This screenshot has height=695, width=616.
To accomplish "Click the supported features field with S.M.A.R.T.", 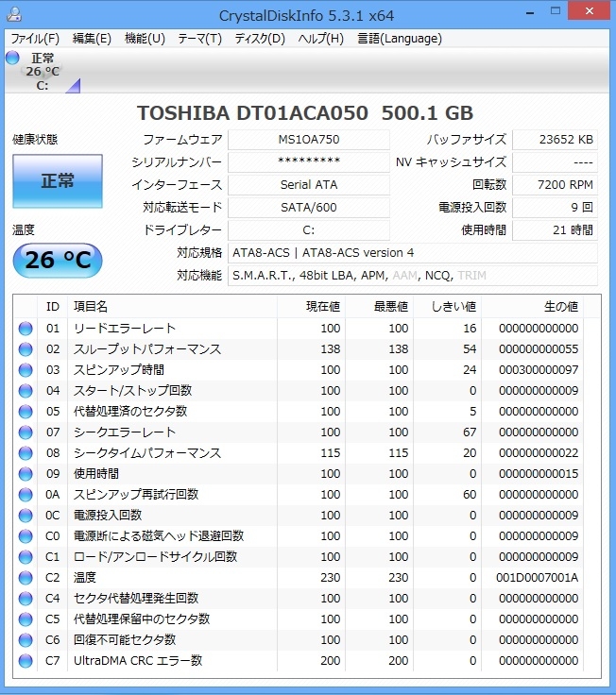I will click(x=413, y=276).
